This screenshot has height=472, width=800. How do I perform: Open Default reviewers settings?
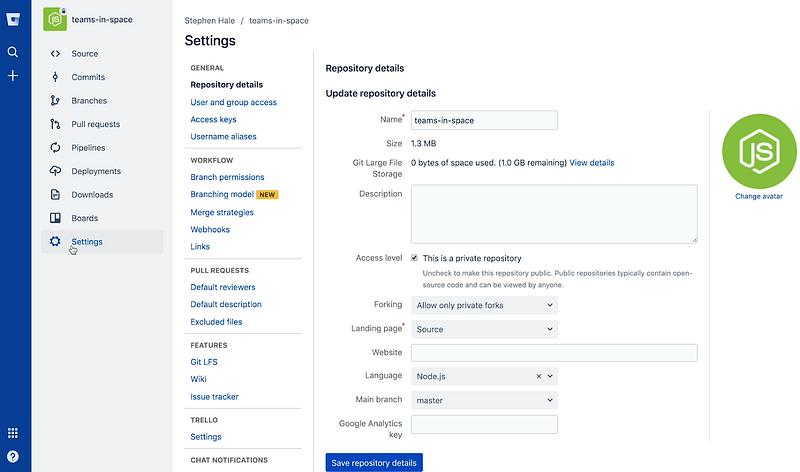coord(223,287)
